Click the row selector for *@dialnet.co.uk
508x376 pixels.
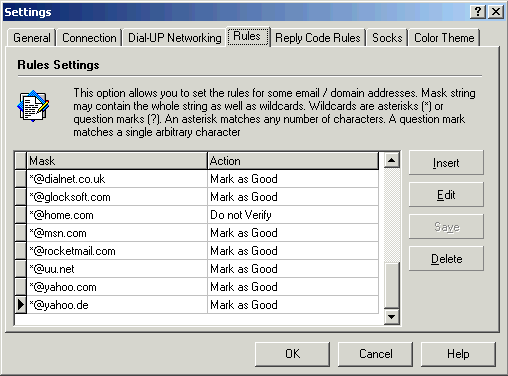[21, 179]
